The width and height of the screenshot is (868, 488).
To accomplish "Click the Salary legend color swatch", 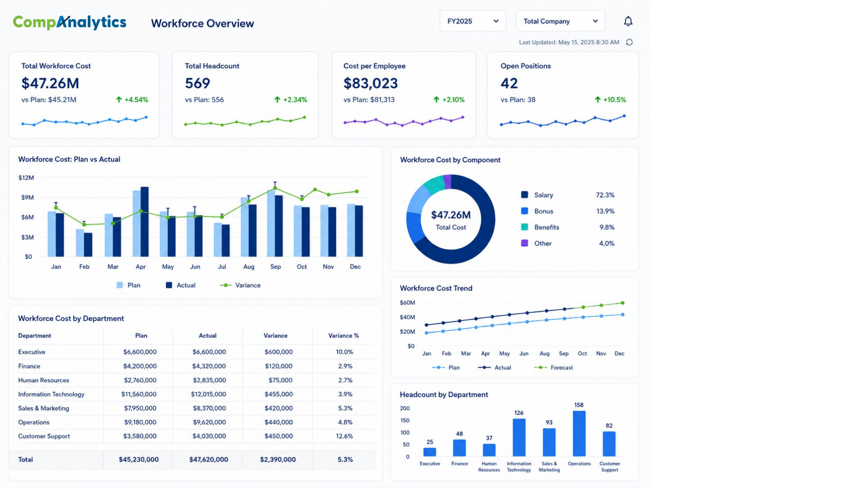I will pos(524,195).
